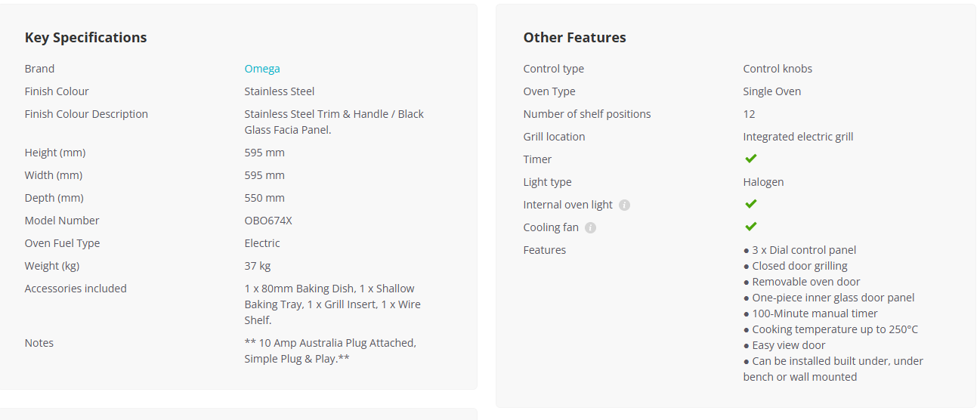
Task: Click info icon beside Cooling fan
Action: click(x=590, y=227)
